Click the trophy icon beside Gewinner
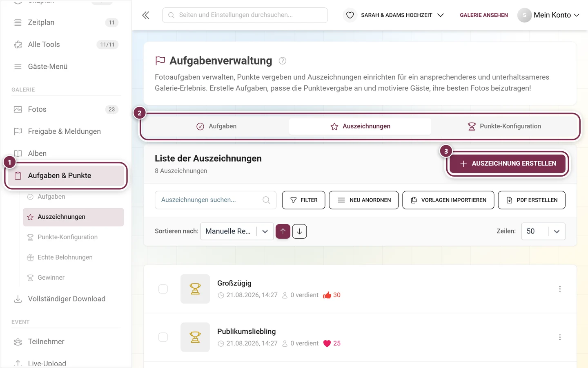The width and height of the screenshot is (588, 368). 30,278
